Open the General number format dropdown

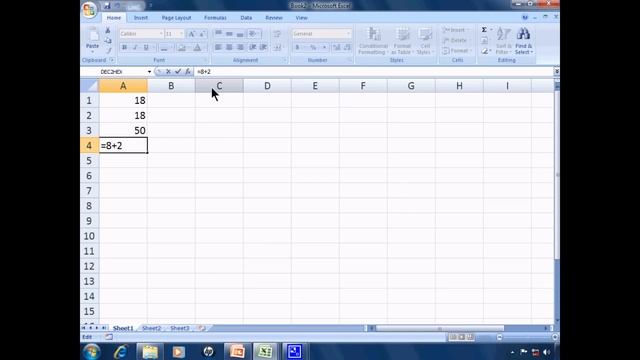point(348,34)
